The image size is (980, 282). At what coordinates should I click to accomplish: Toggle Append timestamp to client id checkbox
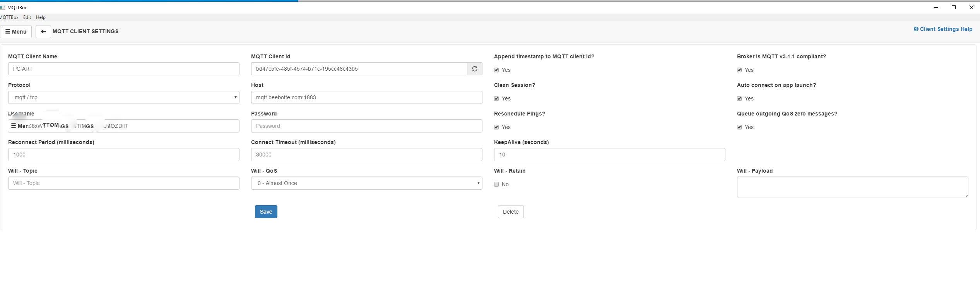point(496,70)
